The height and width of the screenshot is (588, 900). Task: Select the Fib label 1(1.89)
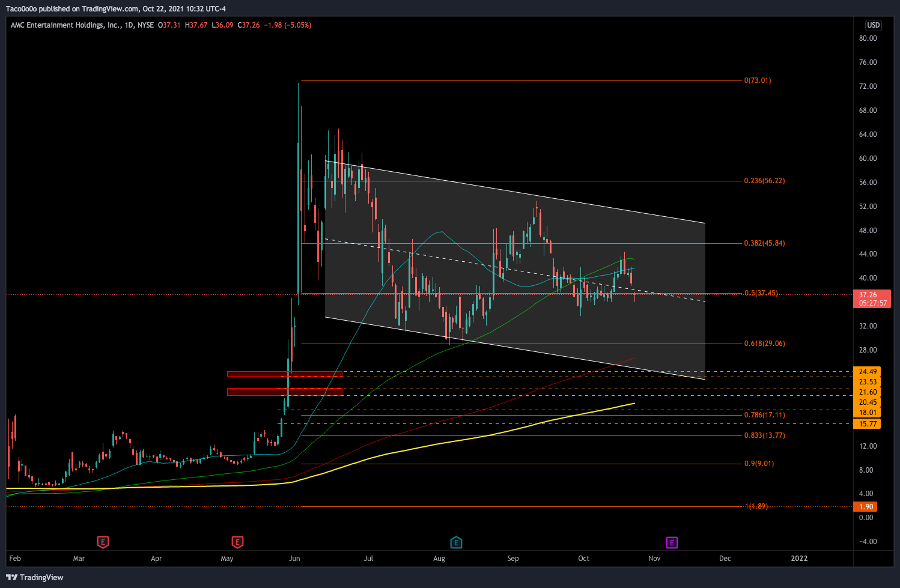point(756,506)
